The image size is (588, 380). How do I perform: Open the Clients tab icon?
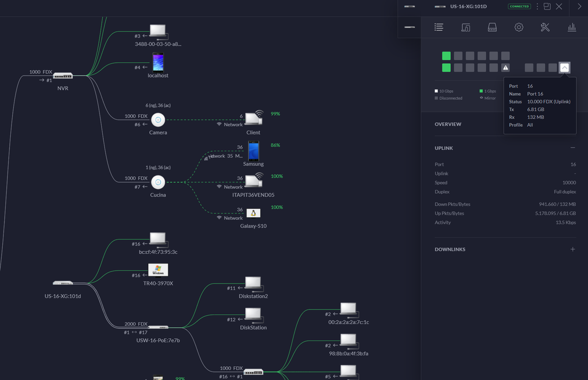tap(466, 27)
